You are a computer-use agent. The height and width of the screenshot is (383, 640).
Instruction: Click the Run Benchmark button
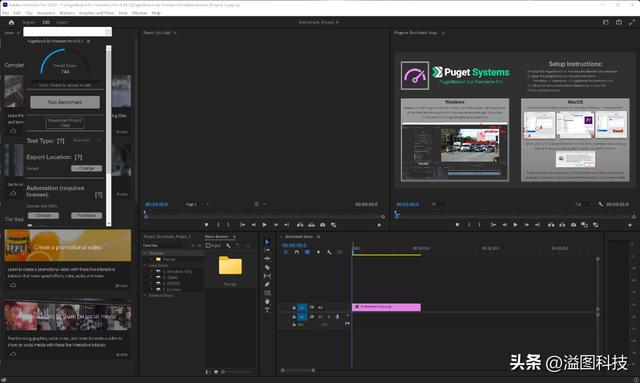click(65, 102)
